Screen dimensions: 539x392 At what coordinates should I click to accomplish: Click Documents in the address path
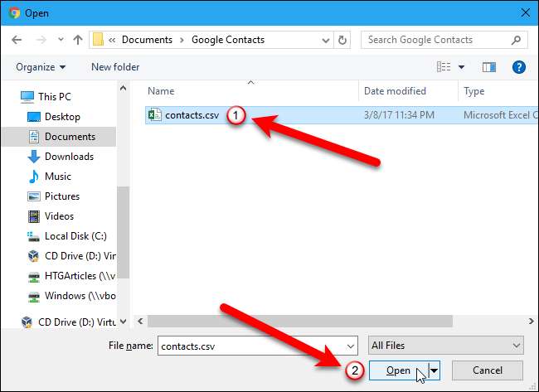coord(147,40)
